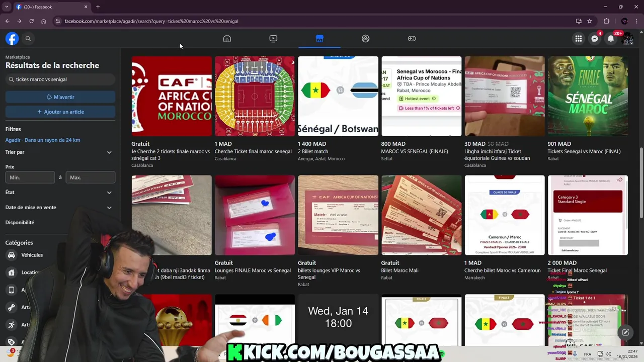Open Messenger chats icon
The image size is (644, 362).
pyautogui.click(x=595, y=39)
